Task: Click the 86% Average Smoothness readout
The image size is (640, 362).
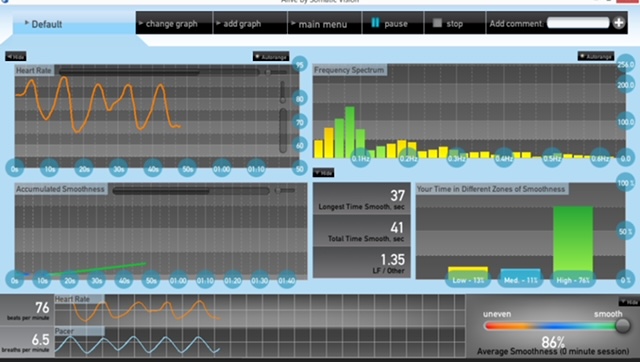Action: (x=553, y=342)
